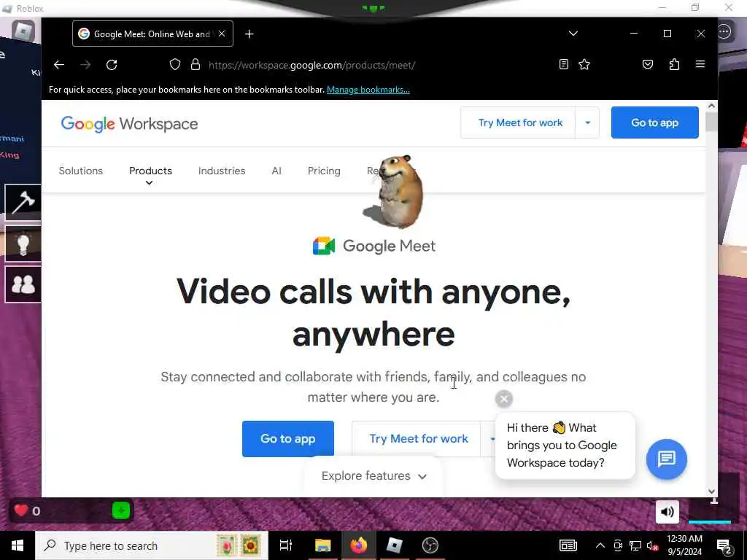Reload the page with the refresh icon
The image size is (747, 560).
tap(112, 65)
